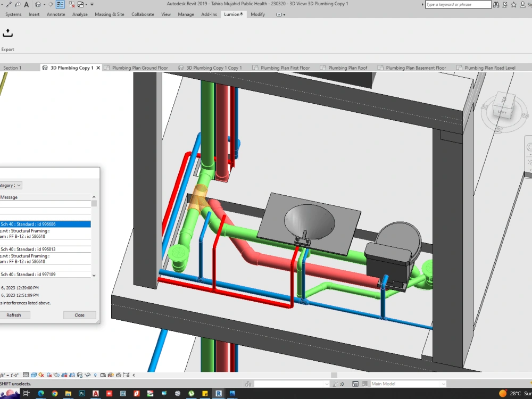Screen dimensions: 532x399
Task: Open the Insert ribbon tab
Action: [x=34, y=14]
